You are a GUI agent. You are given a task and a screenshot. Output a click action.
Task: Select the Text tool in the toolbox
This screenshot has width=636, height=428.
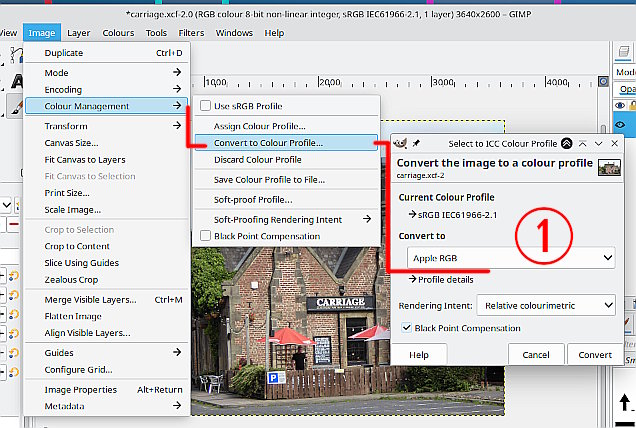point(16,82)
